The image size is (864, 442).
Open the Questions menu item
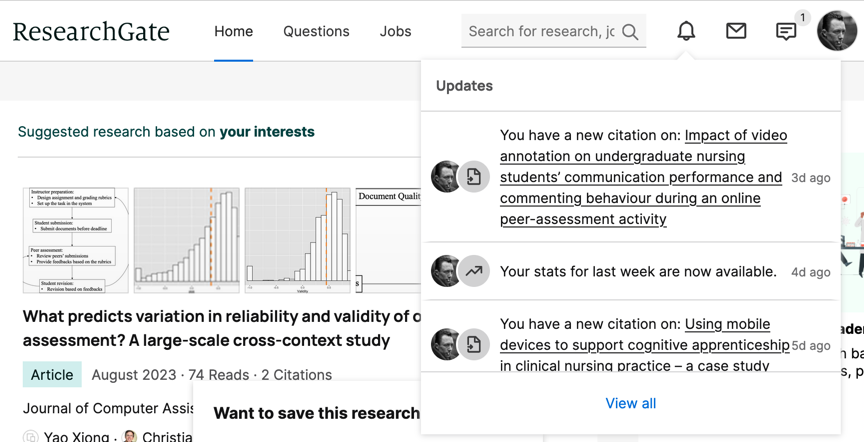[x=316, y=31]
